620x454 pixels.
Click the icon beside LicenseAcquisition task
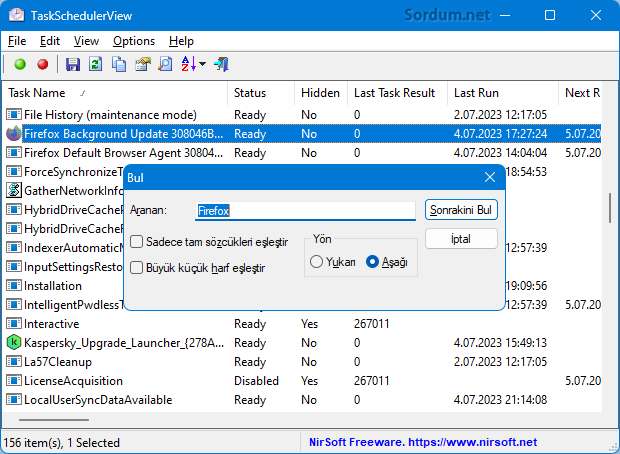(x=13, y=380)
